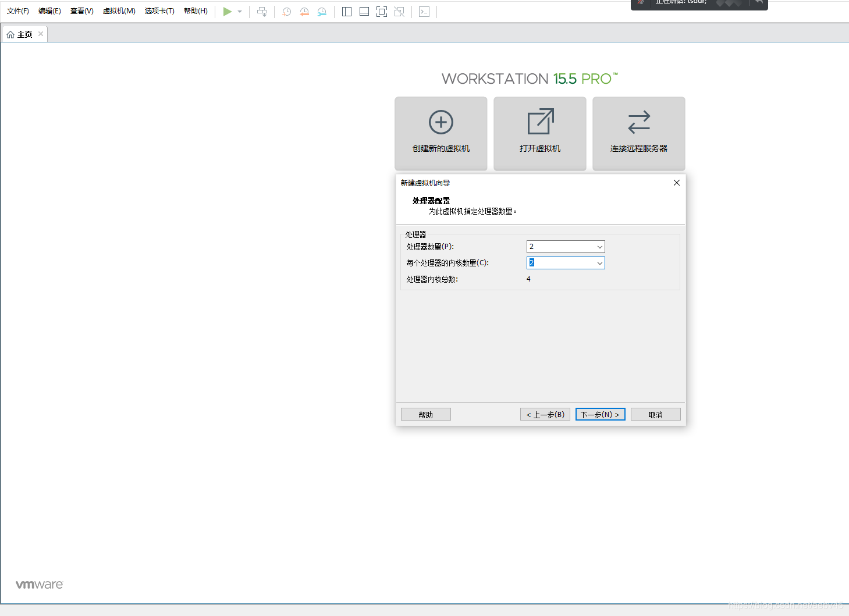This screenshot has width=849, height=616.
Task: Open the 编辑(E) menu
Action: coord(49,11)
